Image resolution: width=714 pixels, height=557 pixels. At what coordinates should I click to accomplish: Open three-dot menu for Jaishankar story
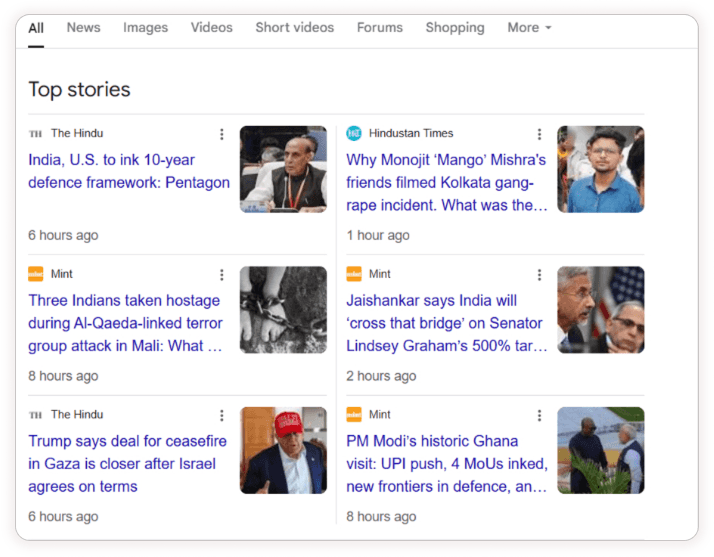pos(540,275)
